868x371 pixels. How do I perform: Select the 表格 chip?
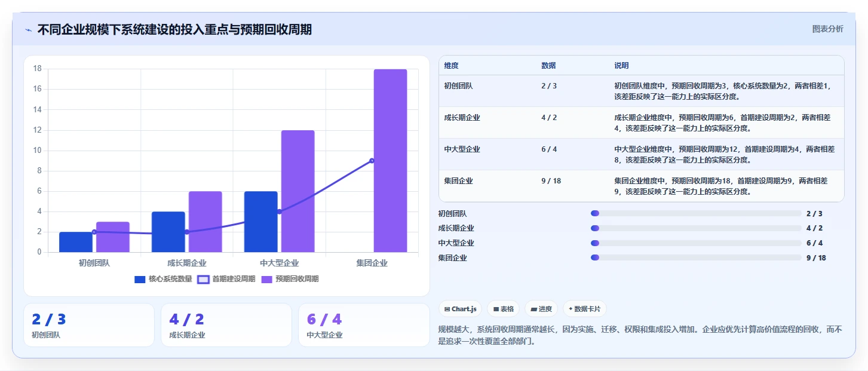tap(504, 309)
